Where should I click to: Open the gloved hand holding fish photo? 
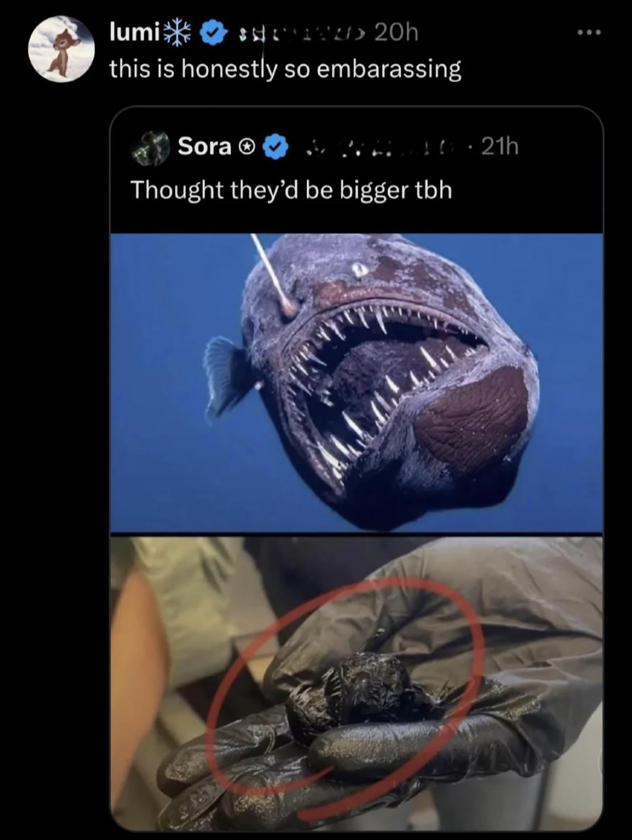(x=356, y=682)
